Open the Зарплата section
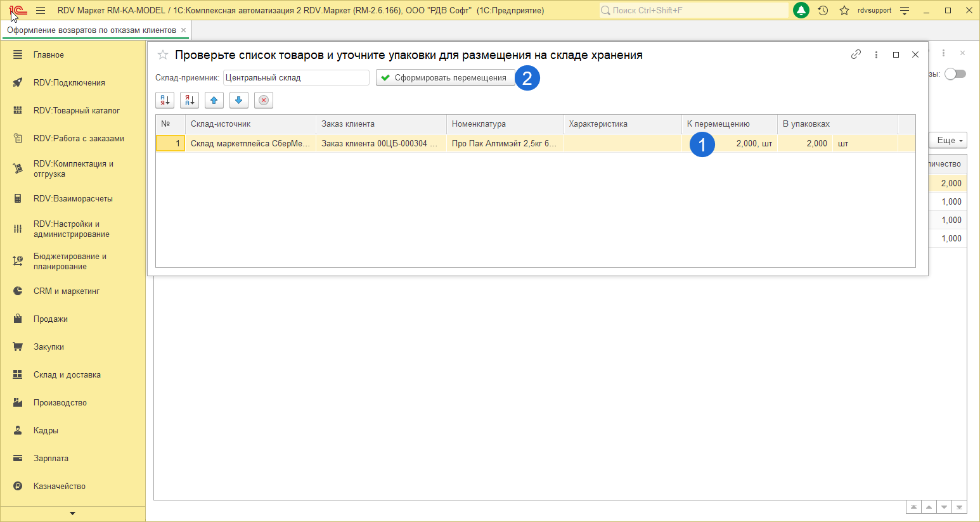Screen dimensions: 980x522 (73, 459)
